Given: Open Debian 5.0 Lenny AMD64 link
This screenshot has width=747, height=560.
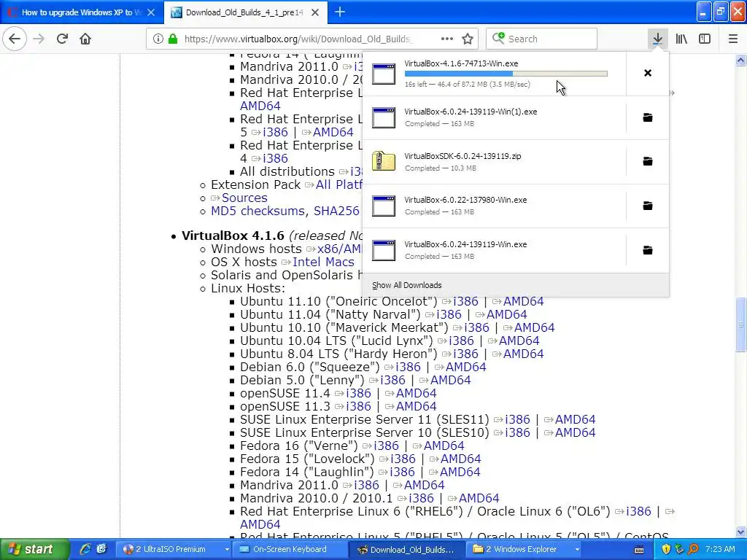Looking at the screenshot, I should point(450,380).
